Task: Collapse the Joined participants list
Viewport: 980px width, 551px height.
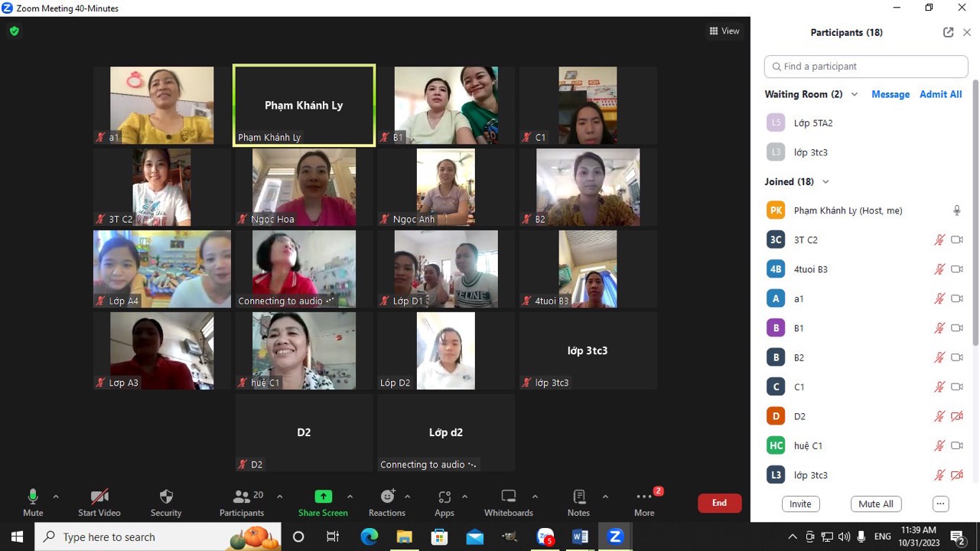Action: pos(825,181)
